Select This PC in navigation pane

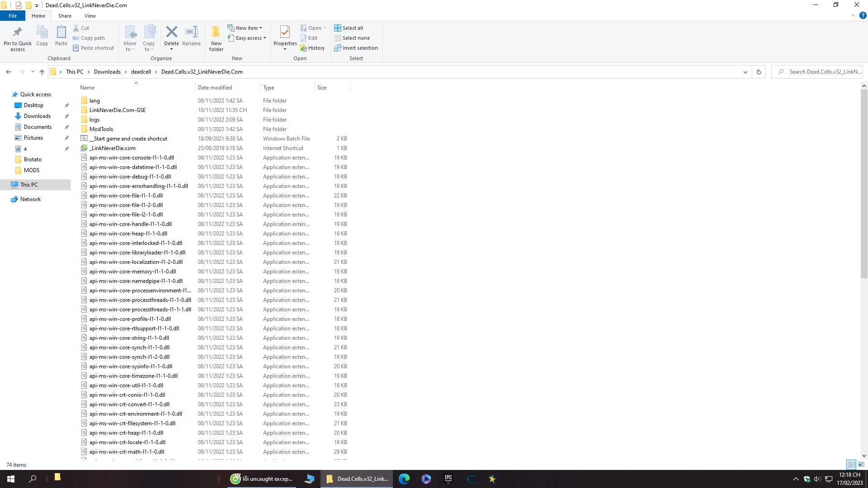[x=29, y=185]
